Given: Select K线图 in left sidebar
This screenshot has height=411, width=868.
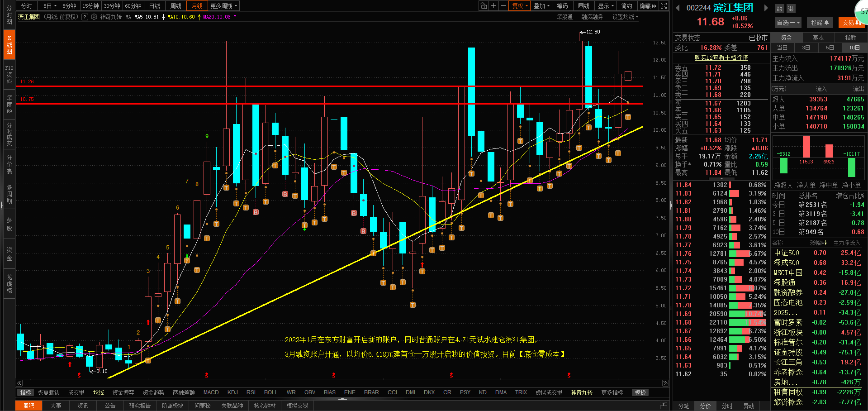Looking at the screenshot, I should 9,45.
